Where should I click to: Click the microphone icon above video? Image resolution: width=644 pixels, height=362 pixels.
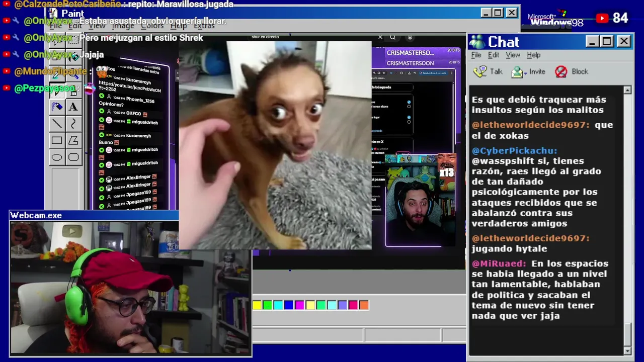(x=410, y=37)
